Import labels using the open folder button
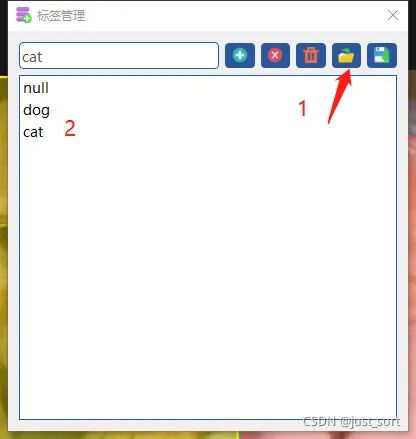The width and height of the screenshot is (416, 439). click(x=346, y=55)
